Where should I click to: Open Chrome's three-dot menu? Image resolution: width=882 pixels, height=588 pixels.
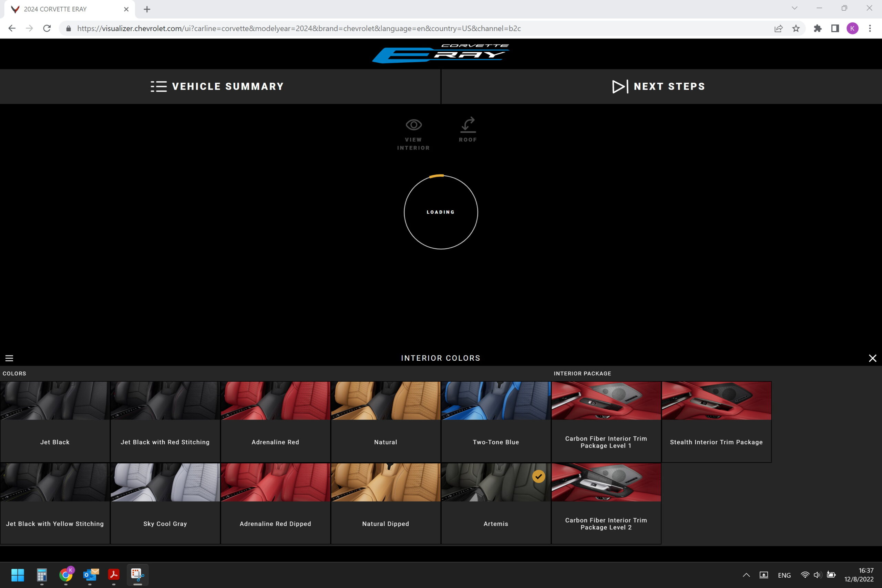(870, 29)
